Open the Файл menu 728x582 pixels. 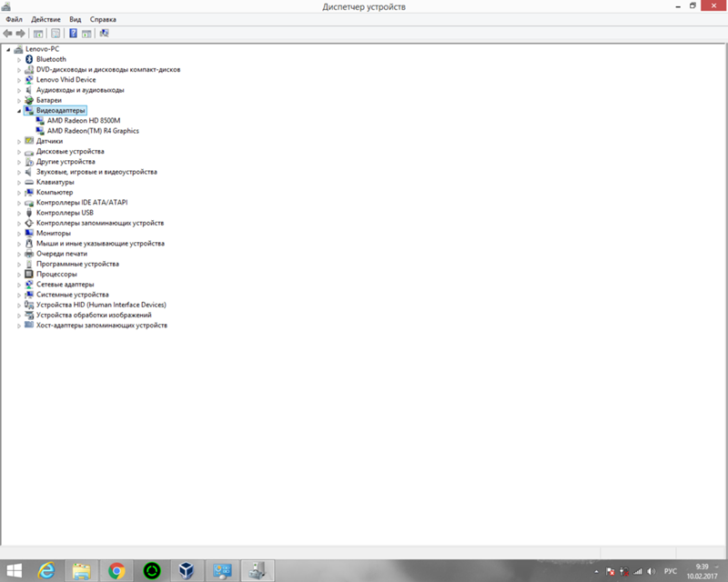pos(12,18)
